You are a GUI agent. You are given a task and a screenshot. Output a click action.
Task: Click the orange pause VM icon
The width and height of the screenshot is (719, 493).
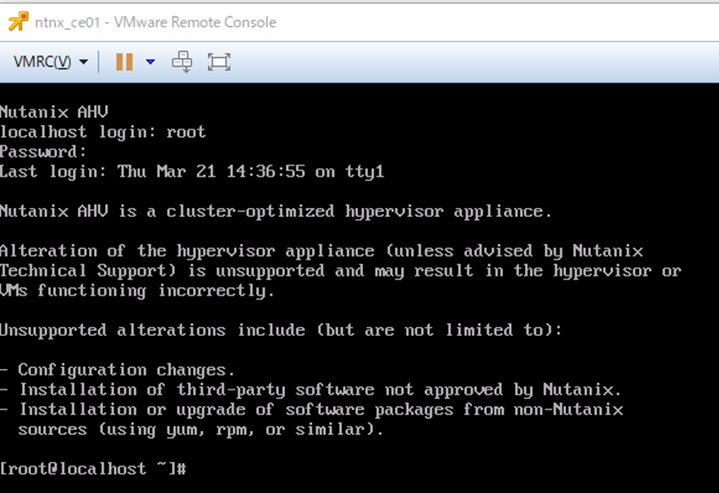(124, 61)
